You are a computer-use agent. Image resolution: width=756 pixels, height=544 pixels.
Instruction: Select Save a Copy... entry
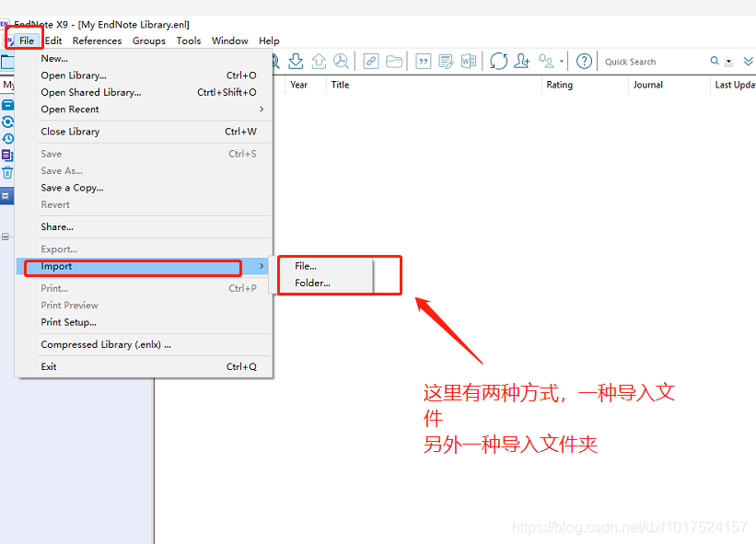pos(144,188)
